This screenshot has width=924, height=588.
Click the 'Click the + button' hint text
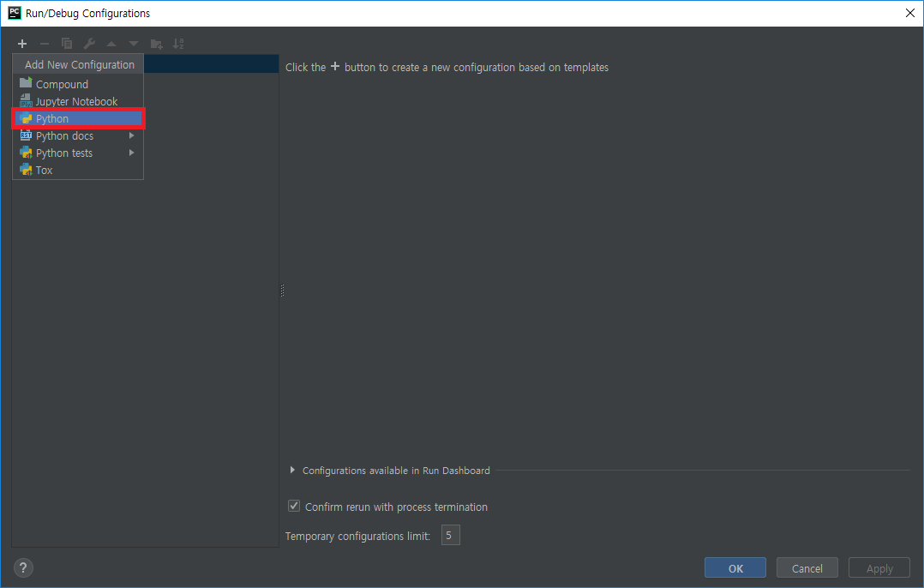click(447, 67)
